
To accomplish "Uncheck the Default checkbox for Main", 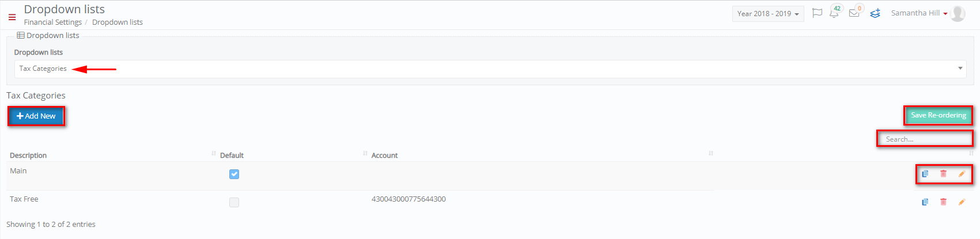I will (234, 174).
